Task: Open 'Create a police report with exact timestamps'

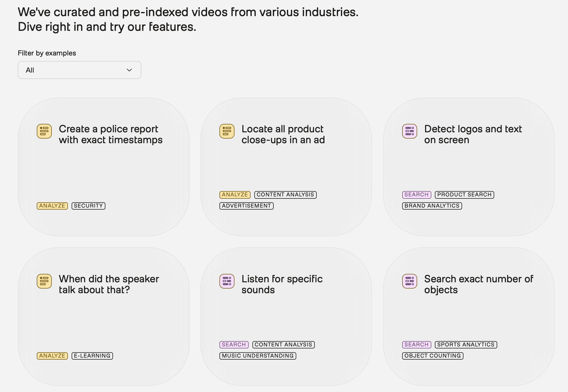Action: click(111, 134)
